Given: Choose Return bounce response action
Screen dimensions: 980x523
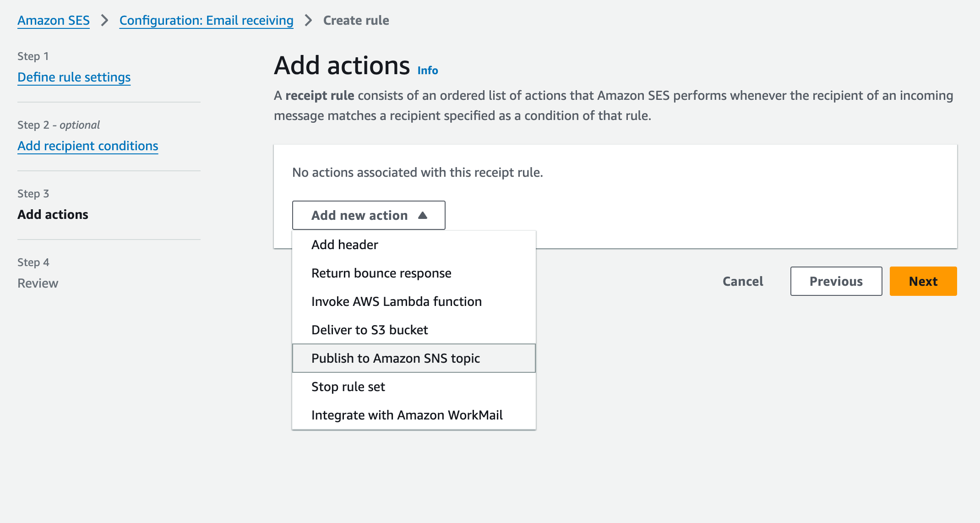Looking at the screenshot, I should click(381, 272).
